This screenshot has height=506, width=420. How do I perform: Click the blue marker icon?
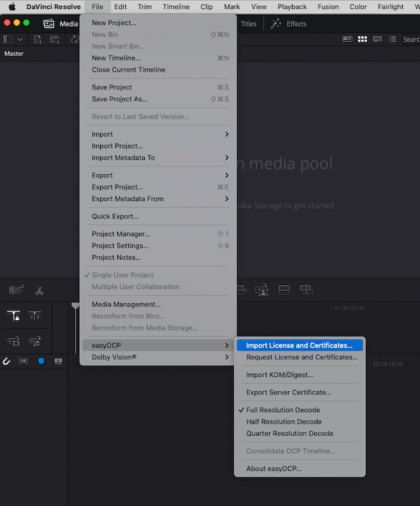point(41,361)
